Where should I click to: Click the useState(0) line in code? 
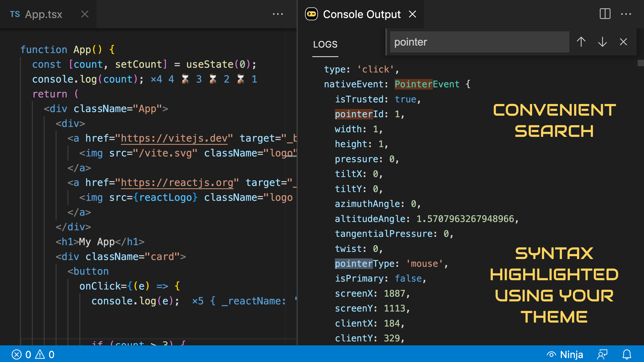point(144,65)
